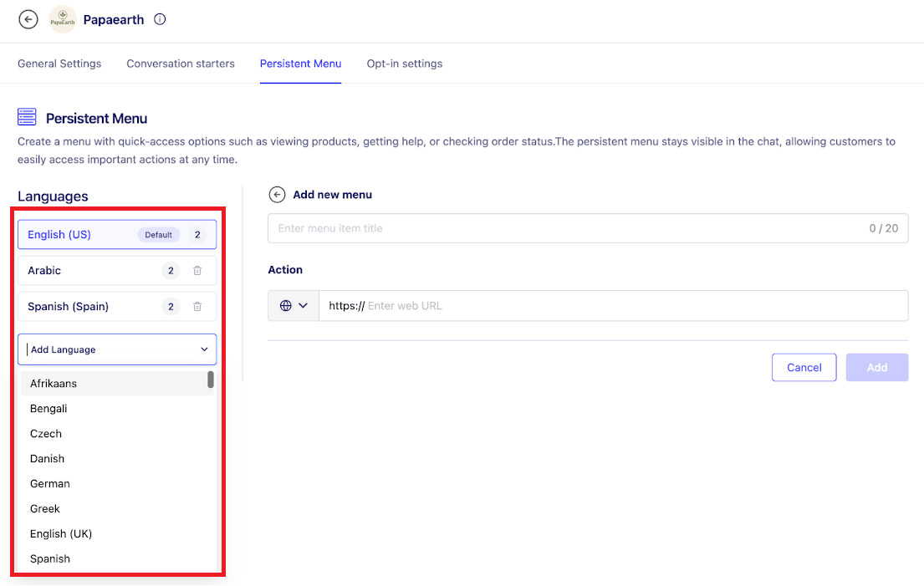The width and height of the screenshot is (924, 586).
Task: Choose Afrikaans from language list
Action: click(117, 384)
